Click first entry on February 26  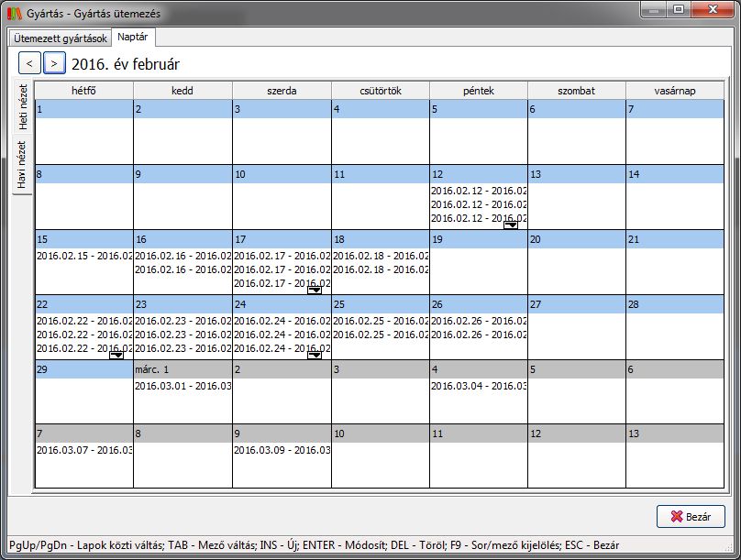point(478,321)
